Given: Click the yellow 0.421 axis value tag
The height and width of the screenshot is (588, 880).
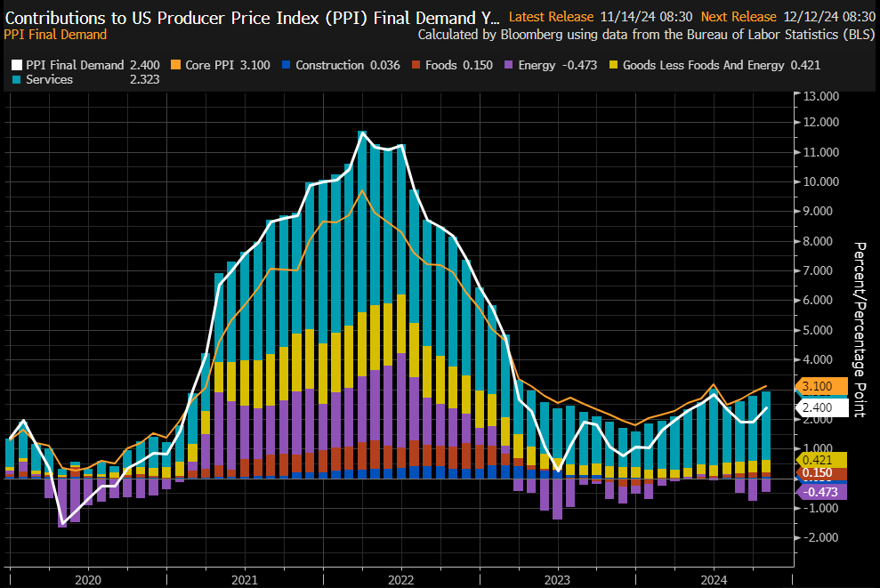Looking at the screenshot, I should pos(821,460).
